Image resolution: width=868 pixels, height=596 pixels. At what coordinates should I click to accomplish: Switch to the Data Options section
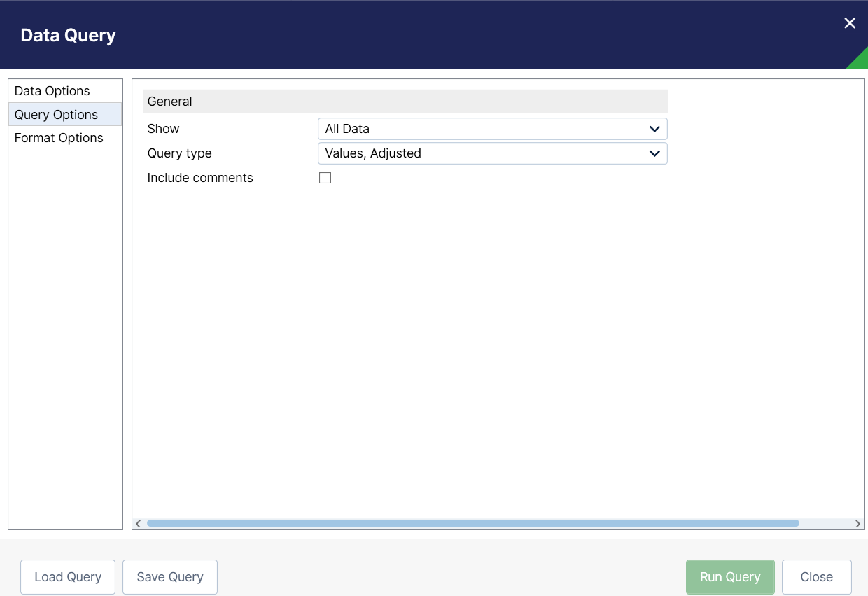pos(52,91)
